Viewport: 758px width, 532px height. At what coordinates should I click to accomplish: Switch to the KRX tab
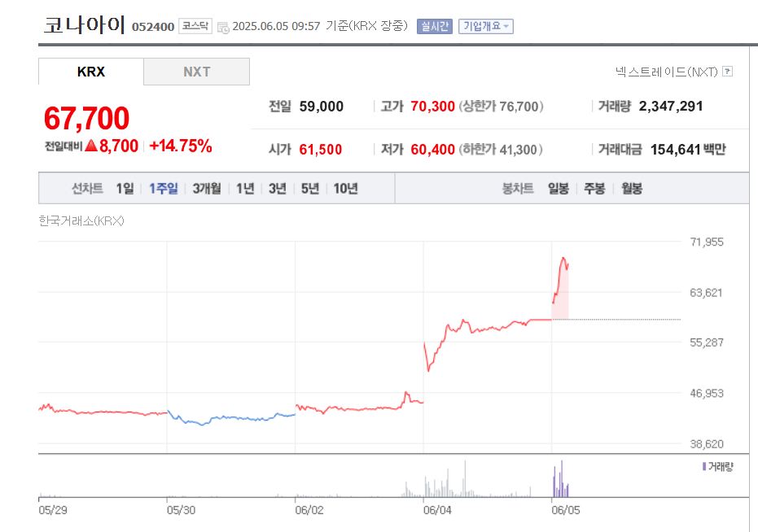(x=91, y=72)
